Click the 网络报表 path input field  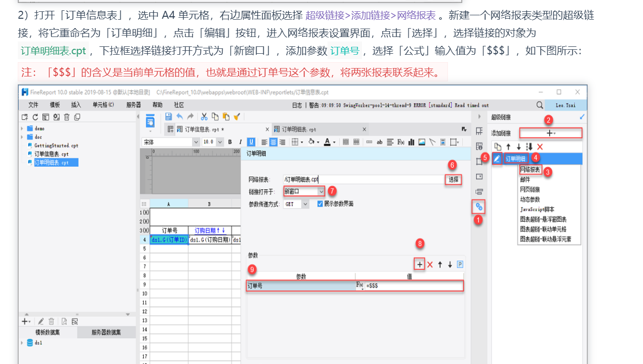pyautogui.click(x=363, y=180)
